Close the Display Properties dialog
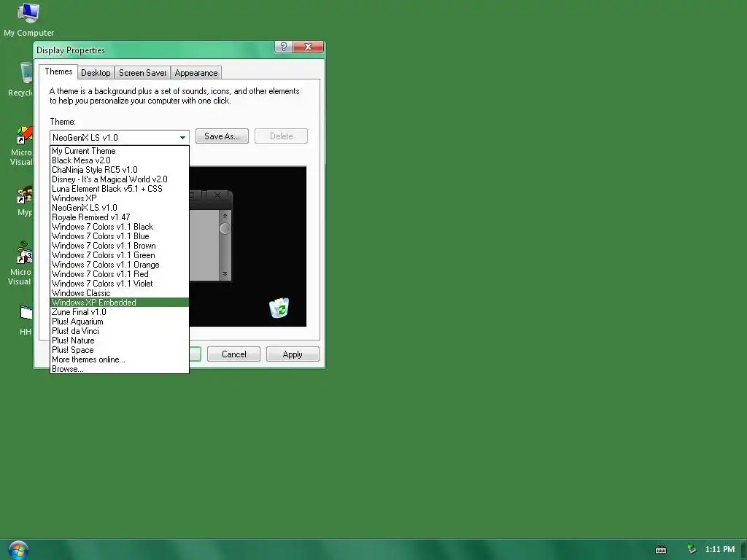The height and width of the screenshot is (560, 747). [x=309, y=47]
